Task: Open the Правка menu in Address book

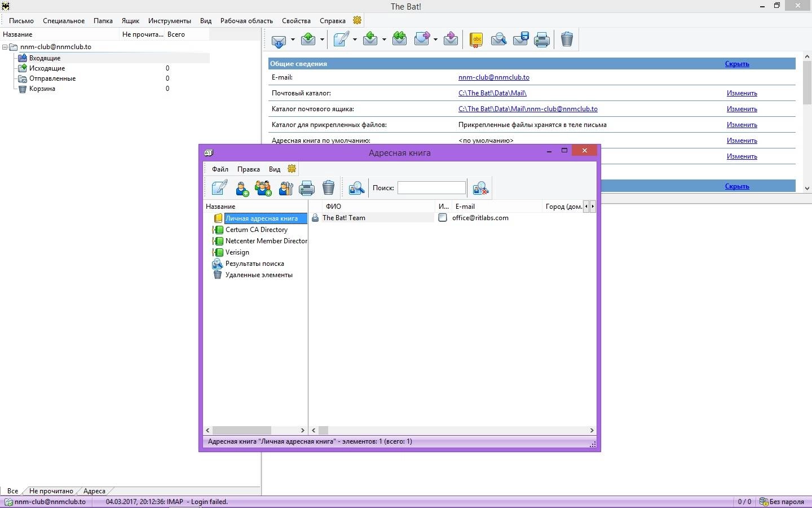Action: click(x=248, y=169)
